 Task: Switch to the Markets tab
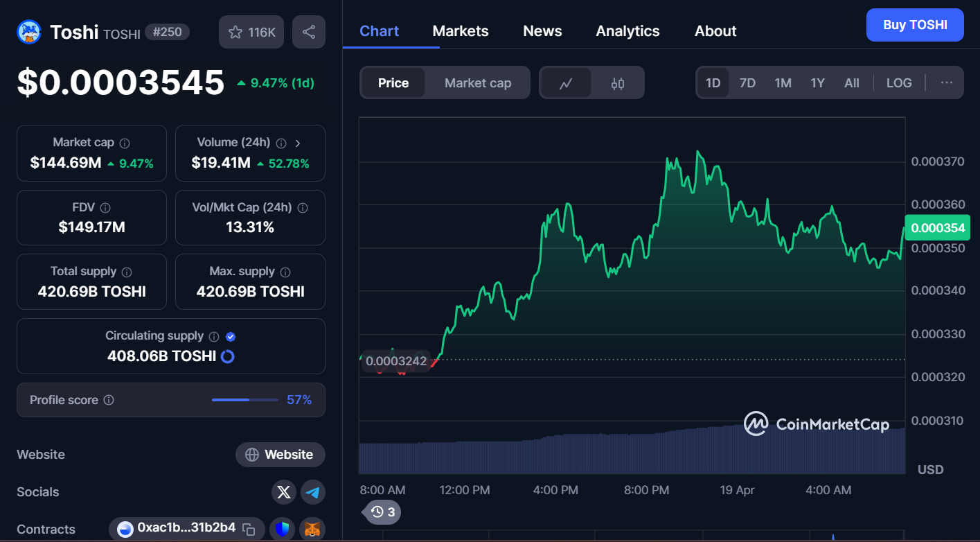pyautogui.click(x=461, y=31)
